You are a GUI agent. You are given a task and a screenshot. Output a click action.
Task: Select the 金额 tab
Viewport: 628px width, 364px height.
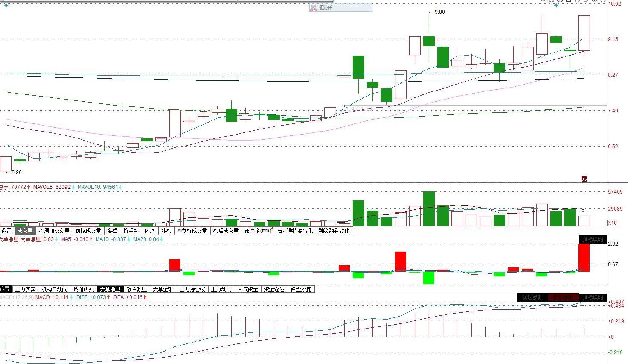tap(112, 231)
